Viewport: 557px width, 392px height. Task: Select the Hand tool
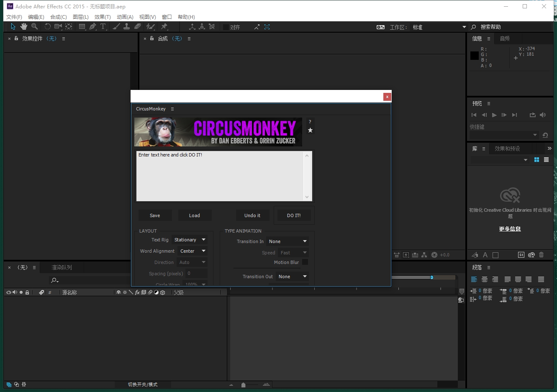(24, 27)
